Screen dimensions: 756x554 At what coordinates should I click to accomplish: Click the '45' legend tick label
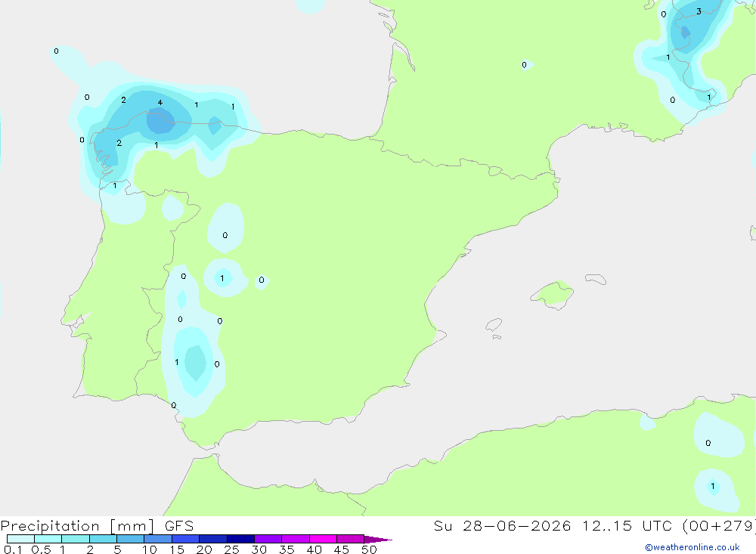[342, 549]
